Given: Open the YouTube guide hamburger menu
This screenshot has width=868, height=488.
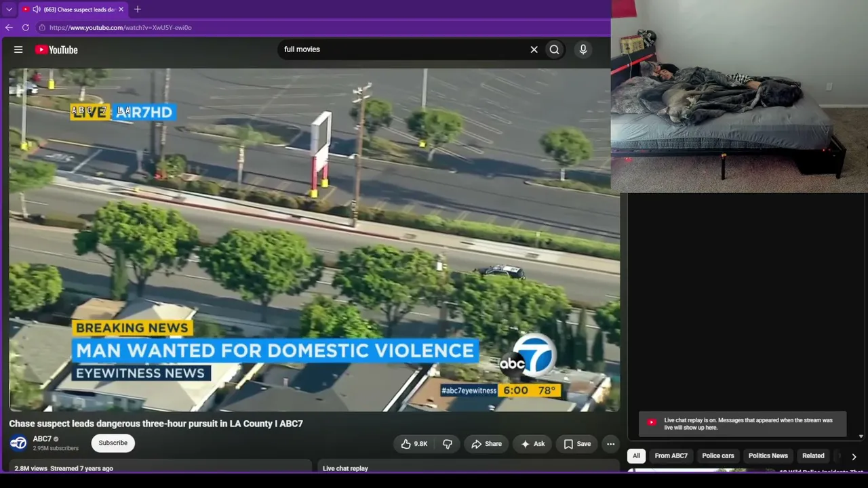Looking at the screenshot, I should pyautogui.click(x=18, y=49).
